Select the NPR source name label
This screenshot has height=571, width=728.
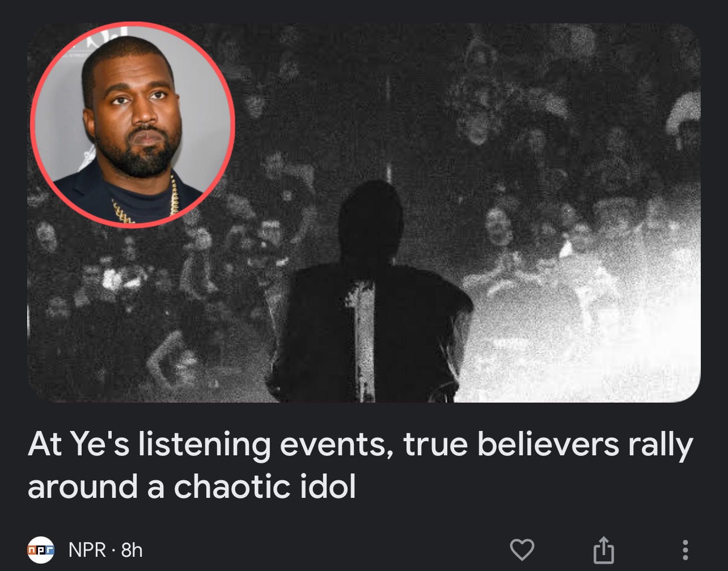(x=87, y=549)
